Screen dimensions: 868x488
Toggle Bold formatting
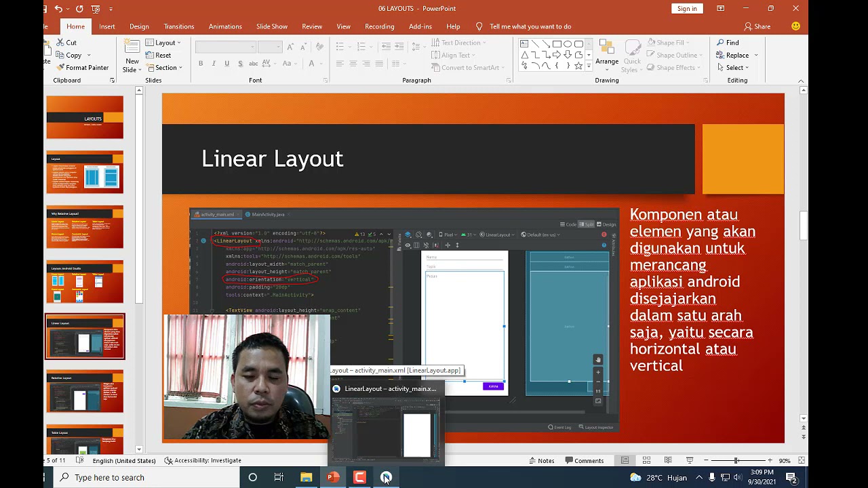(x=201, y=64)
